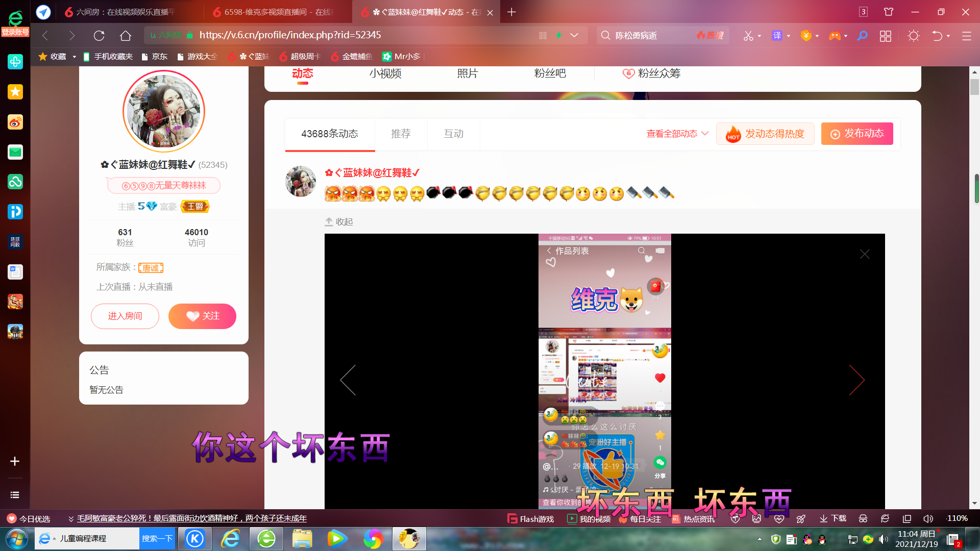Go to next image with red arrow
This screenshot has width=980, height=551.
pyautogui.click(x=857, y=380)
